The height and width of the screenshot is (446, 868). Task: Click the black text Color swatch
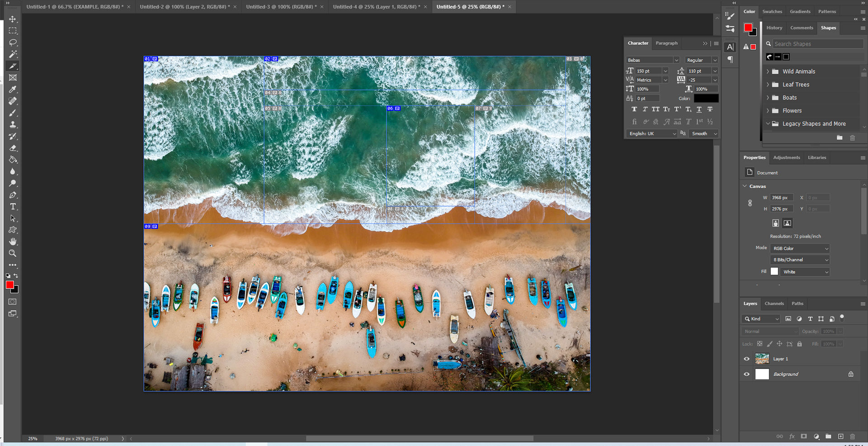tap(706, 99)
